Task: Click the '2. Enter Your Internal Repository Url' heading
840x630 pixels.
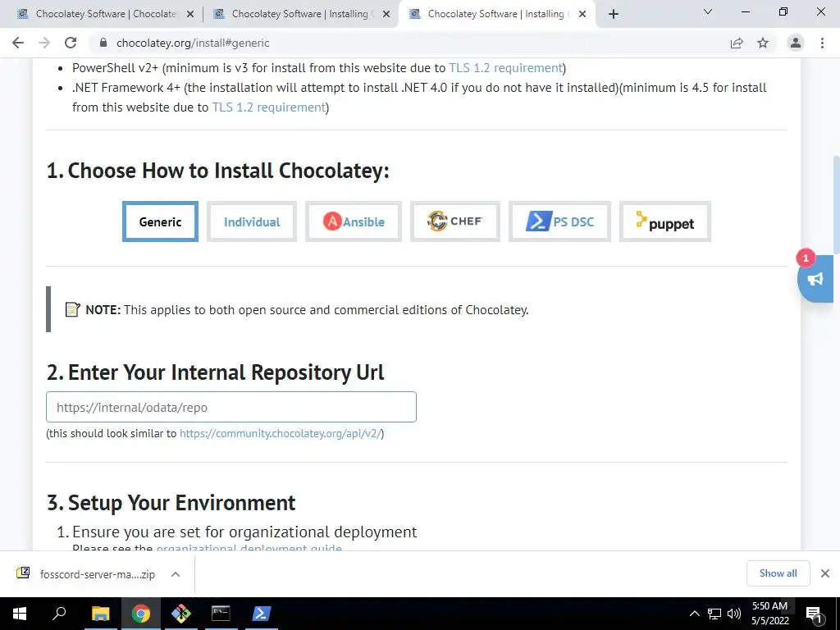Action: [216, 372]
